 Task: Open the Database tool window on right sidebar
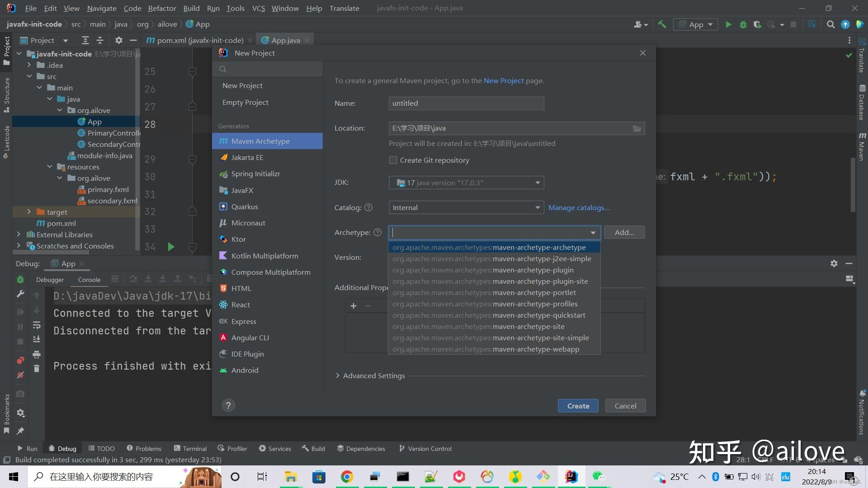[862, 102]
